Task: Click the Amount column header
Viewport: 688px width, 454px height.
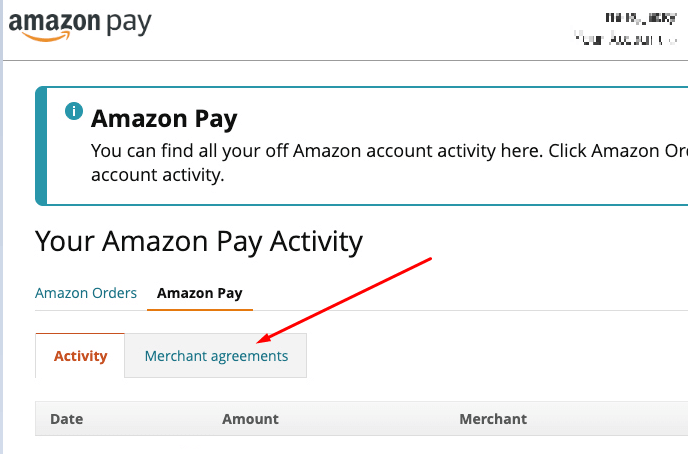Action: [250, 419]
